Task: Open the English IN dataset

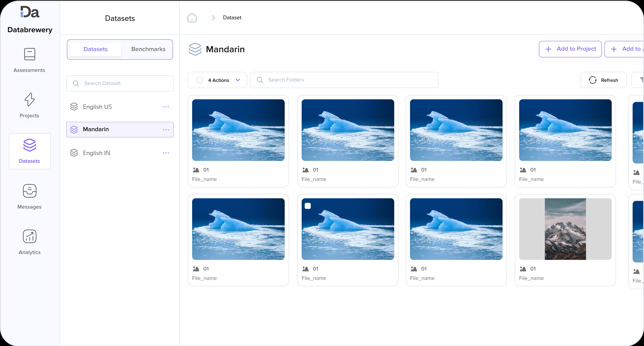Action: pos(96,153)
